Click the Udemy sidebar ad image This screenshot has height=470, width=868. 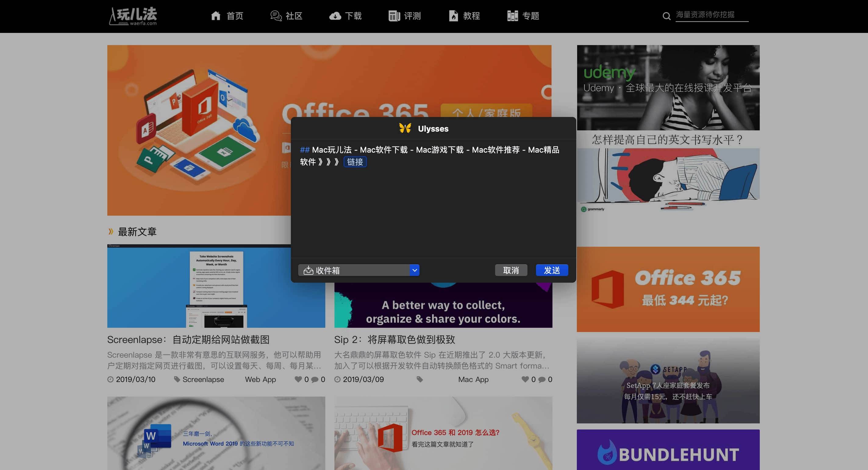(x=668, y=87)
